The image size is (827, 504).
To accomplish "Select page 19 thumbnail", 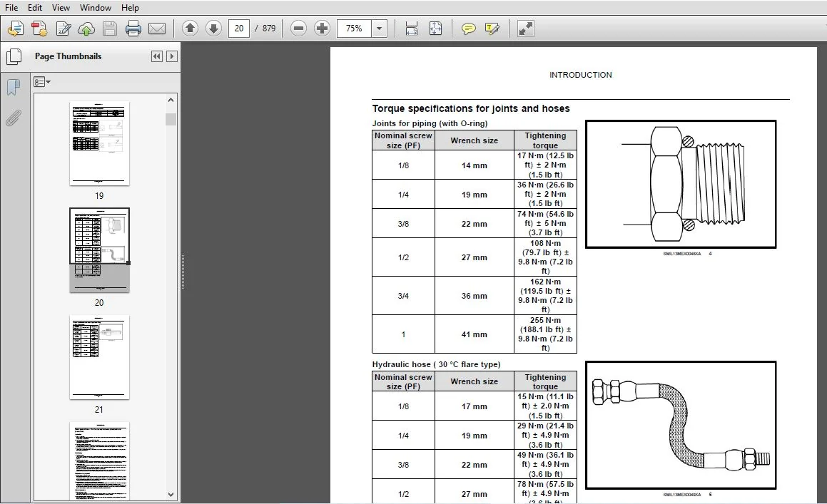I will point(99,143).
